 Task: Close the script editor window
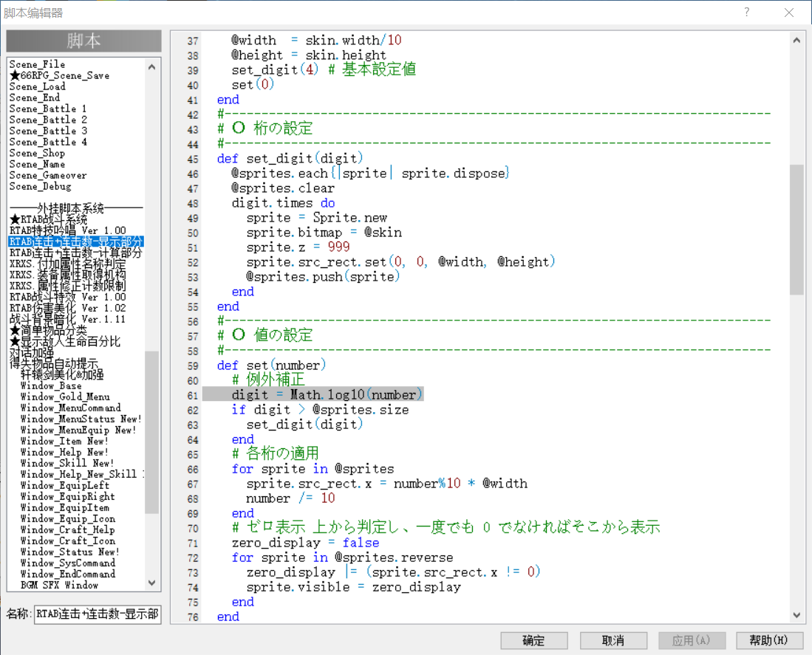click(788, 12)
